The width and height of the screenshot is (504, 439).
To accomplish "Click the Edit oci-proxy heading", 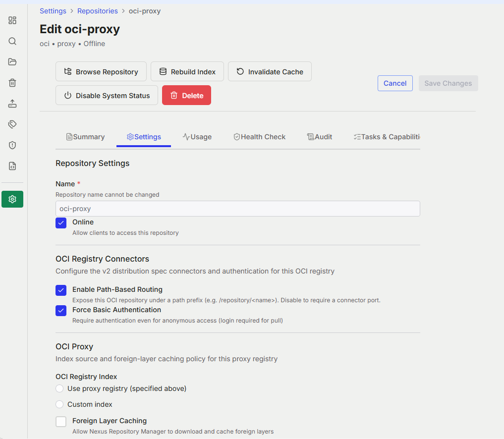I will click(x=80, y=29).
